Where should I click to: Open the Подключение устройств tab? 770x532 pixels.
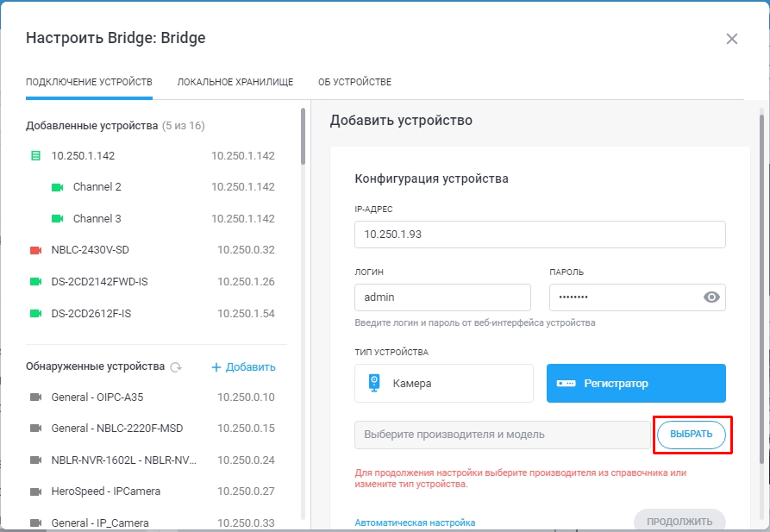pos(89,82)
